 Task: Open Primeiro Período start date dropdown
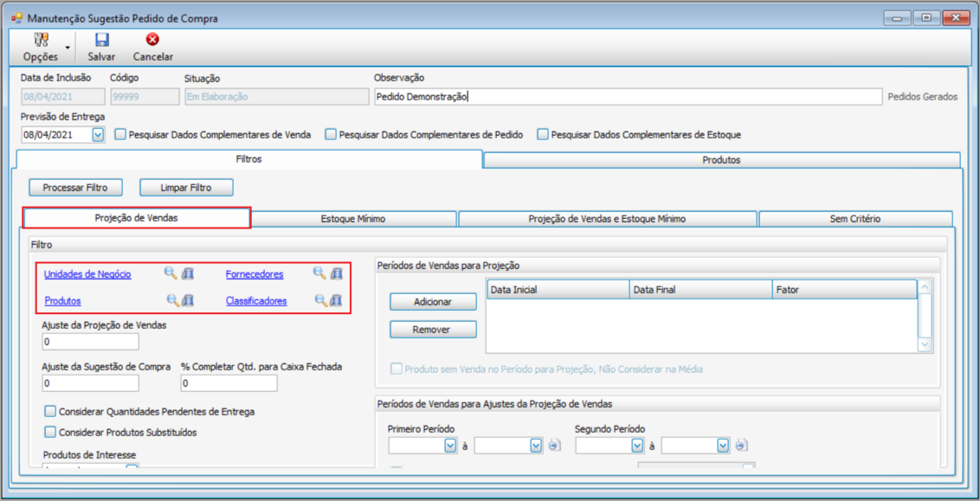click(x=450, y=446)
